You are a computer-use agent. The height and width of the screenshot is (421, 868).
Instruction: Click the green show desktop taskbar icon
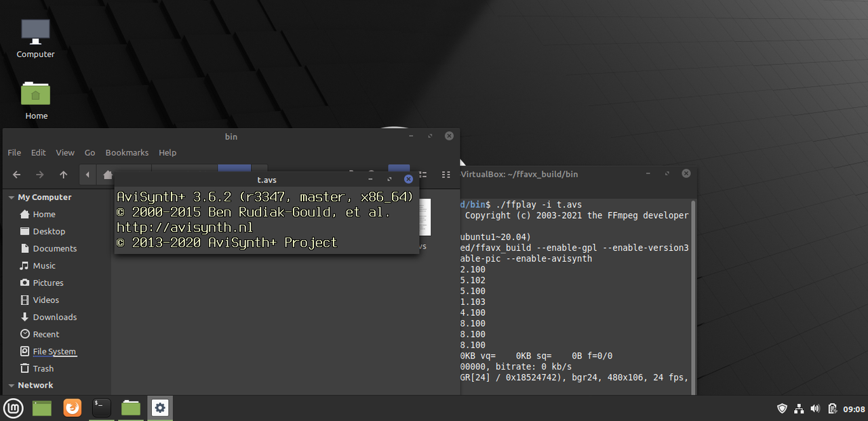(42, 407)
